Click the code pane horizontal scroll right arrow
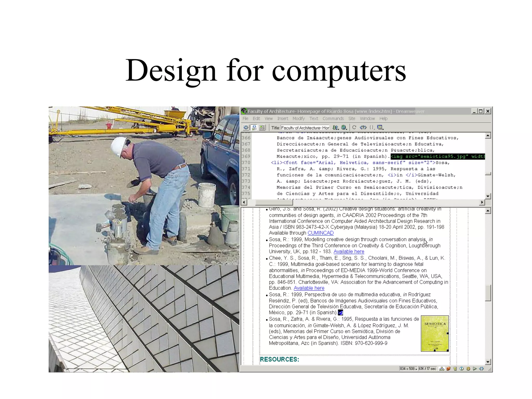 (482, 202)
